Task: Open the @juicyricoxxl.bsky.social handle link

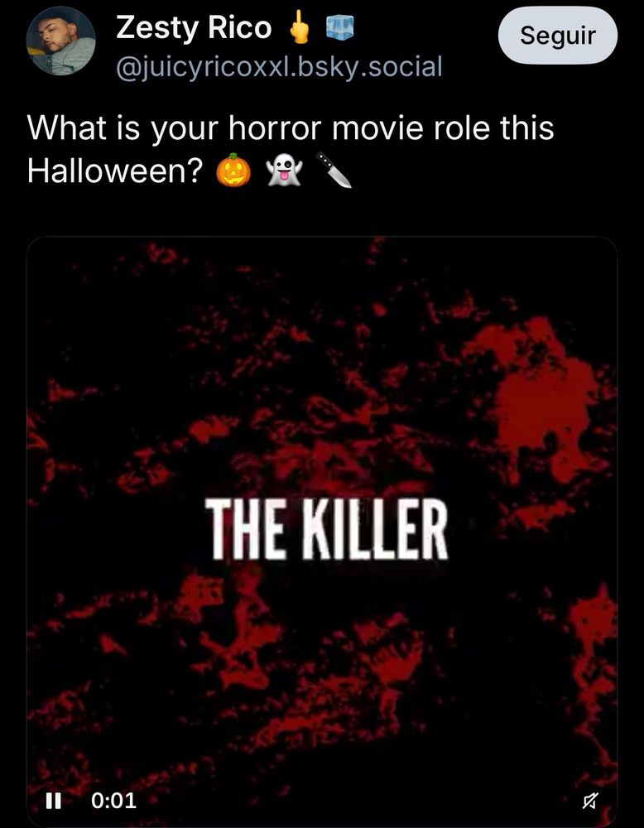Action: click(x=279, y=67)
